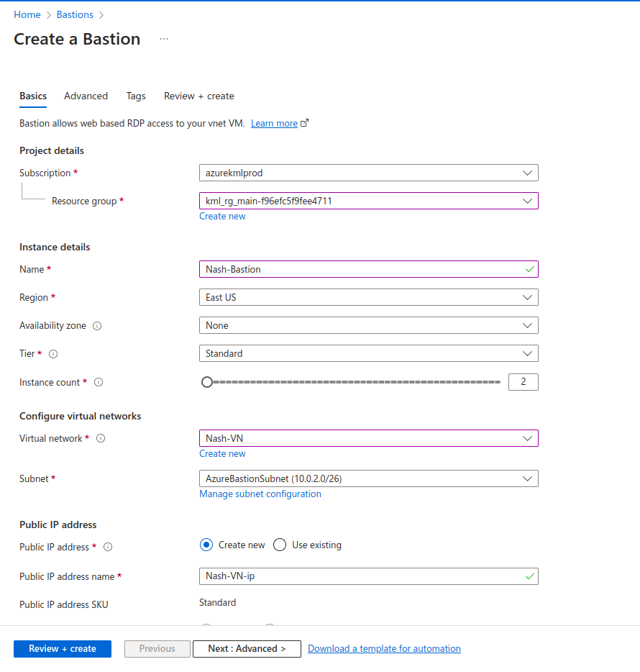Expand the Region dropdown showing East US
Viewport: 640px width, 672px height.
(x=368, y=297)
